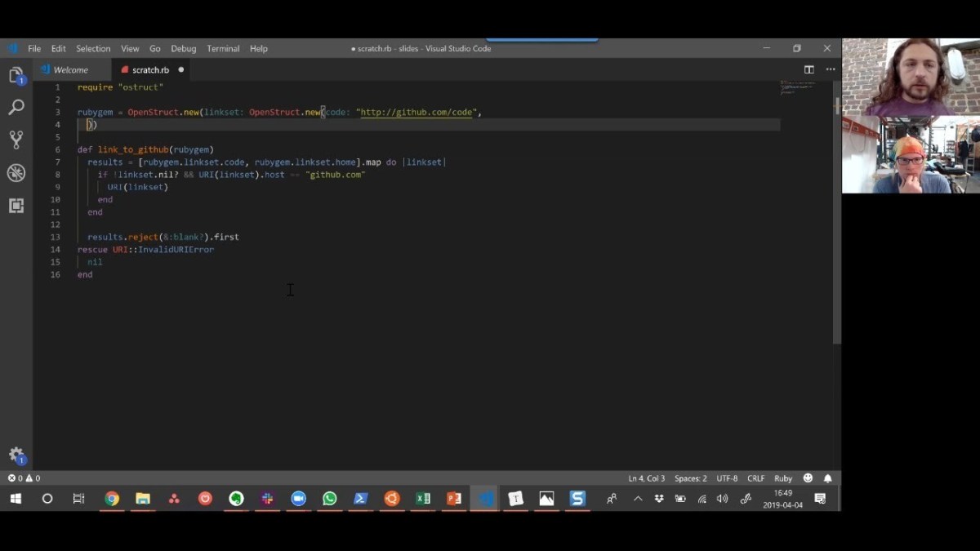Open the Debug view in activity bar
This screenshot has width=980, height=551.
coord(16,173)
